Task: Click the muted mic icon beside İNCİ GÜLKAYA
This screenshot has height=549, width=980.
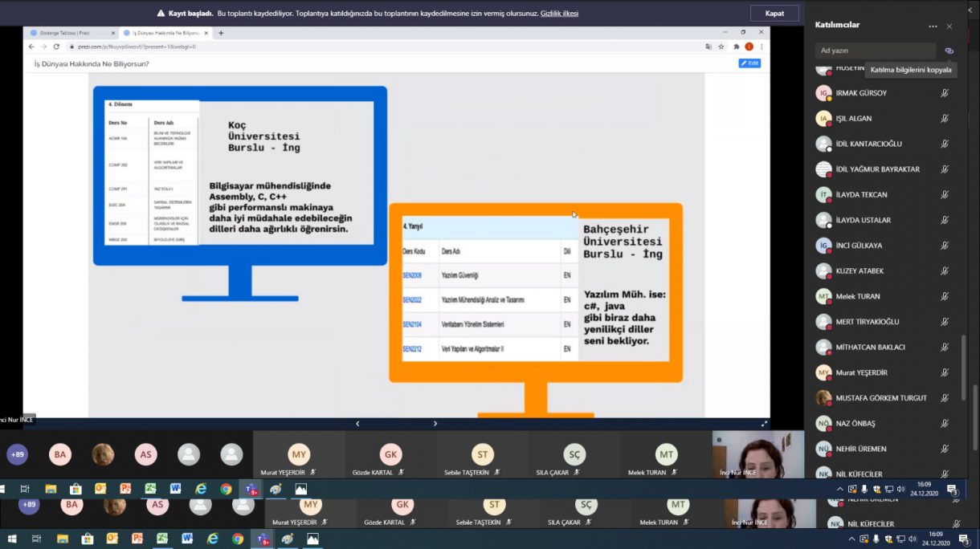Action: click(x=945, y=246)
